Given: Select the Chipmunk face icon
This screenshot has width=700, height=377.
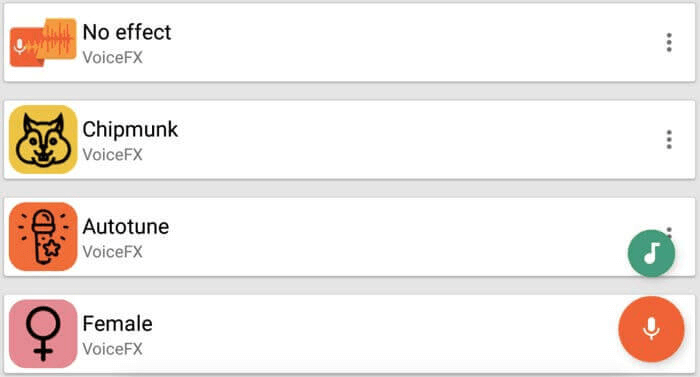Looking at the screenshot, I should [x=43, y=139].
